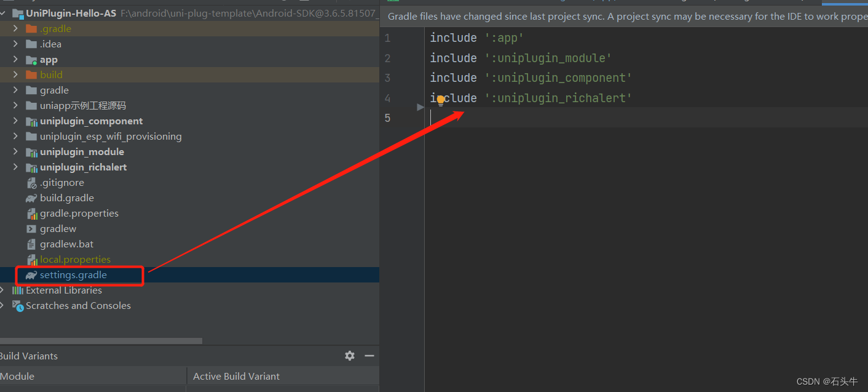Click the yellow lightbulb on line 4
This screenshot has width=868, height=392.
click(x=441, y=100)
